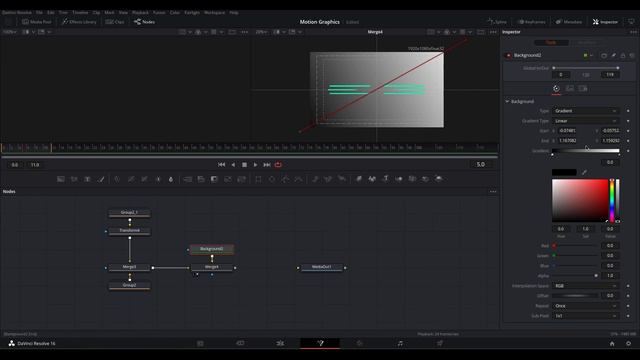Add a Blur node from the toolbar

171,179
